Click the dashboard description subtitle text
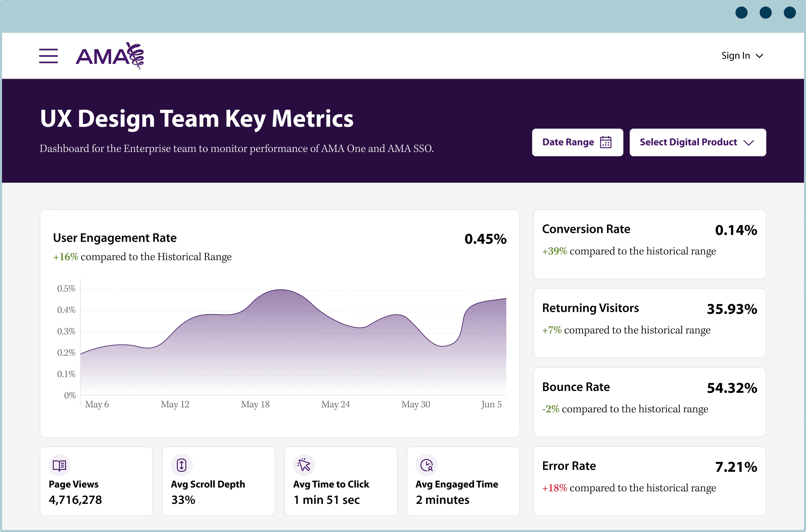The image size is (806, 532). pyautogui.click(x=237, y=149)
